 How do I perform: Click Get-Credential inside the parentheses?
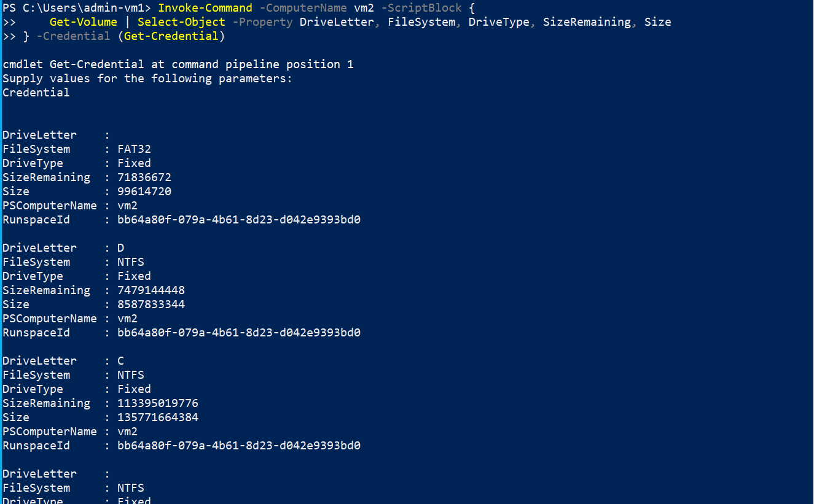(171, 36)
